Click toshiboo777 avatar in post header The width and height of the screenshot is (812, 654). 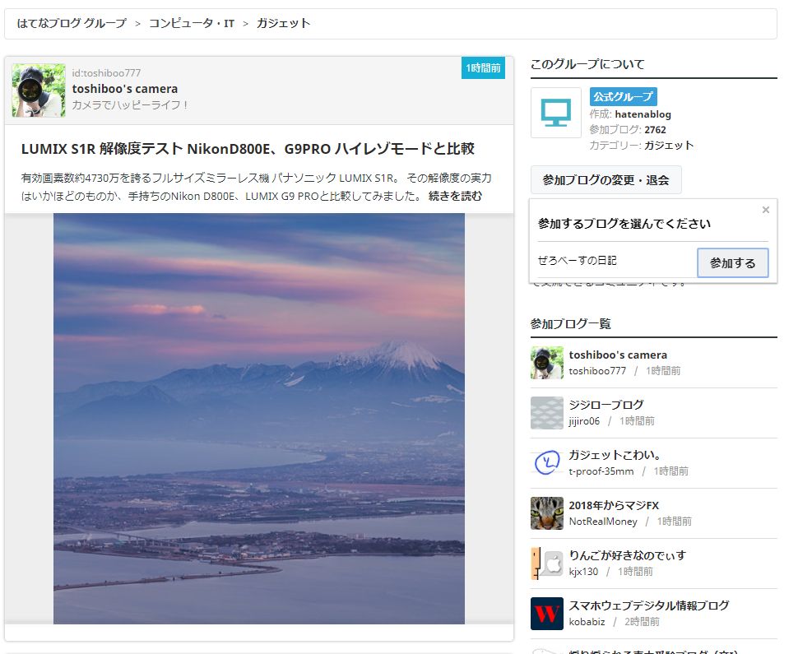coord(39,90)
